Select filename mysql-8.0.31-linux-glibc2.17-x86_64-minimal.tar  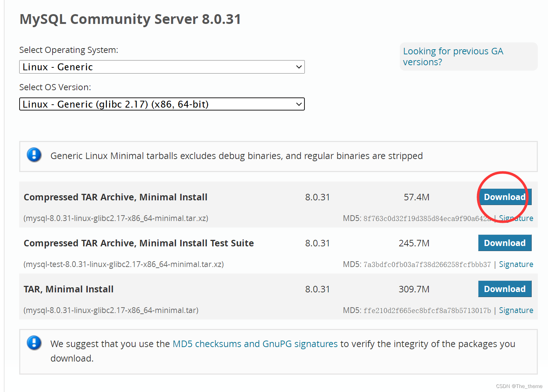[111, 310]
